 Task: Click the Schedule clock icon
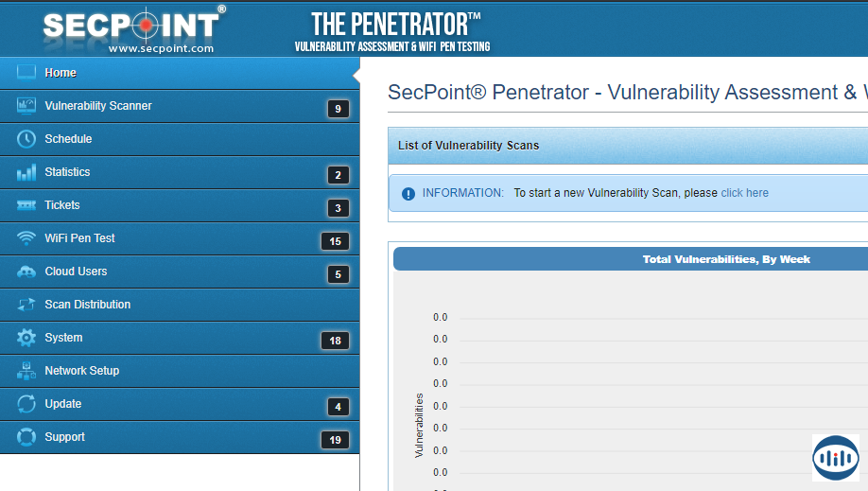[x=26, y=139]
